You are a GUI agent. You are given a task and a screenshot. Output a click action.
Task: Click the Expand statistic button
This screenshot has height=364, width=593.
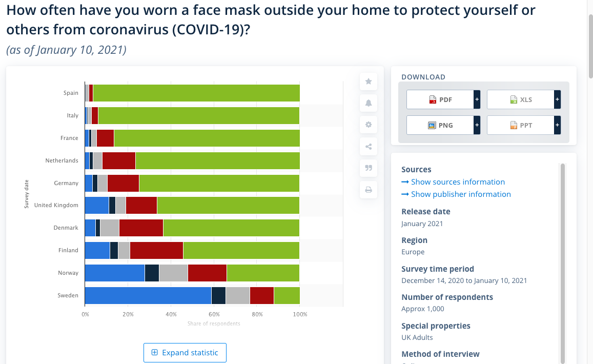pos(185,353)
